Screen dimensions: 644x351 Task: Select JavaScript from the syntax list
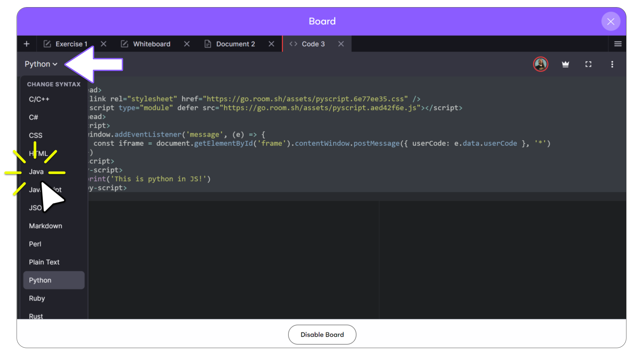[54, 190]
